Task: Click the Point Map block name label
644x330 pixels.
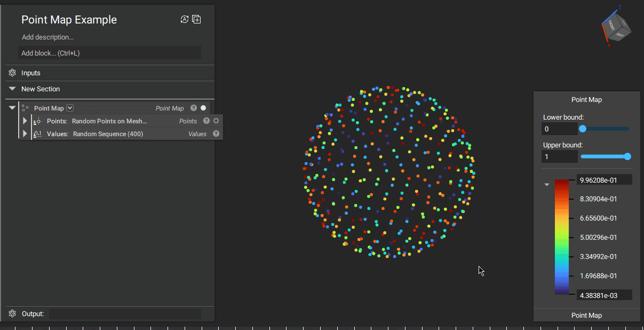Action: (49, 108)
